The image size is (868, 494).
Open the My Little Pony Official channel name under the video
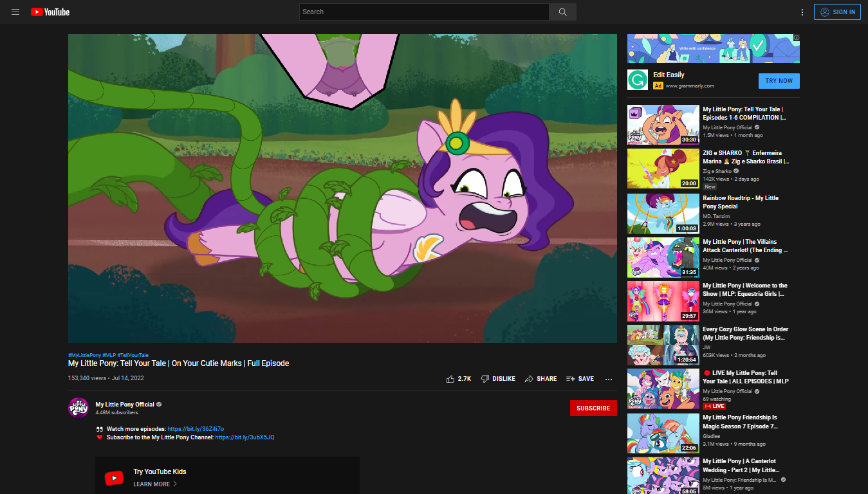125,405
